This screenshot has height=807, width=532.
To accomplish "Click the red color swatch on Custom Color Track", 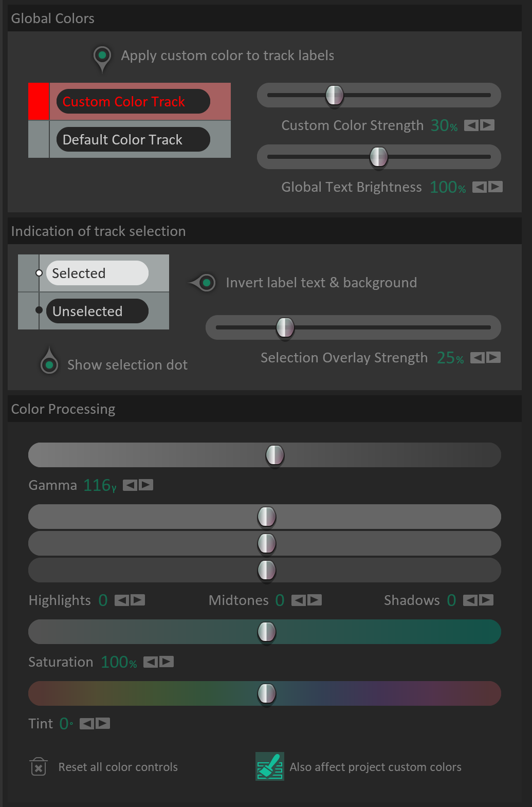I will tap(39, 101).
